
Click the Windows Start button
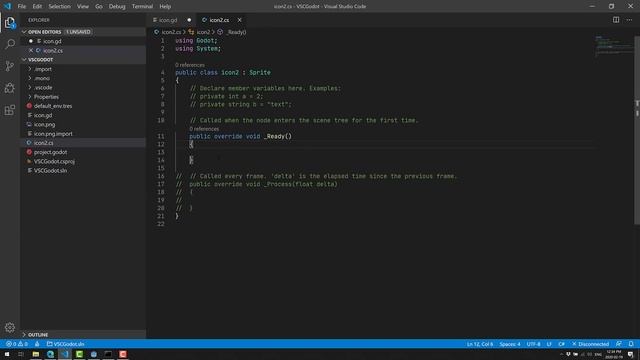click(x=7, y=354)
